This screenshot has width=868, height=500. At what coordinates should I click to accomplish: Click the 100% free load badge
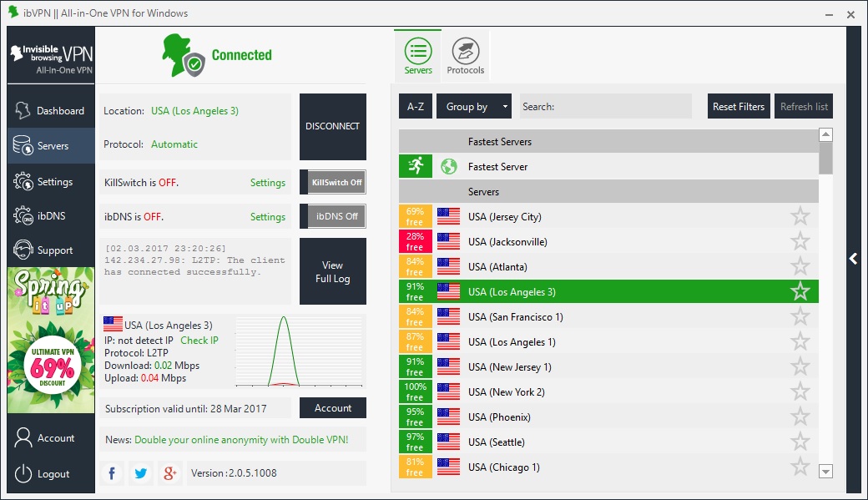(415, 391)
